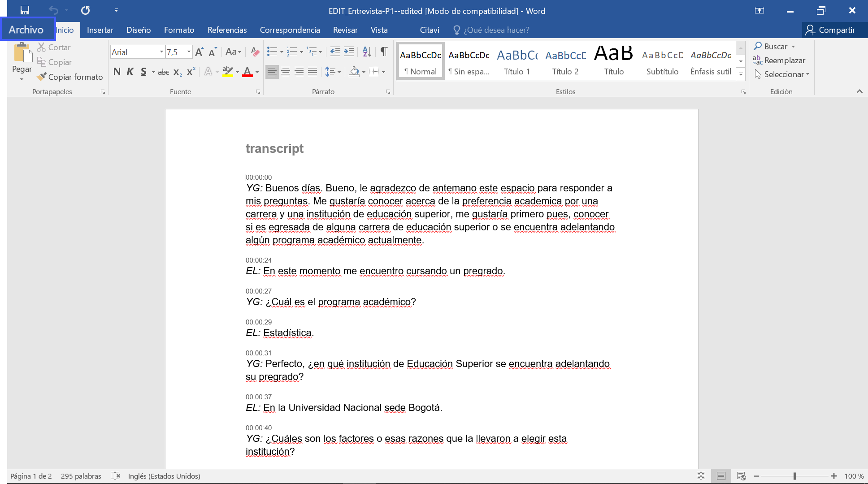Switch to the Insertar tab

100,30
